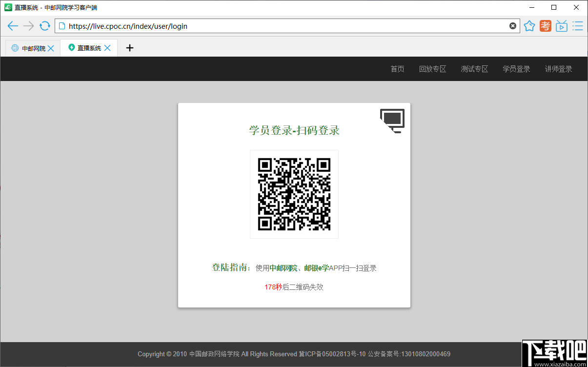Go forward using the right arrow icon
Viewport: 588px width, 367px height.
click(29, 26)
